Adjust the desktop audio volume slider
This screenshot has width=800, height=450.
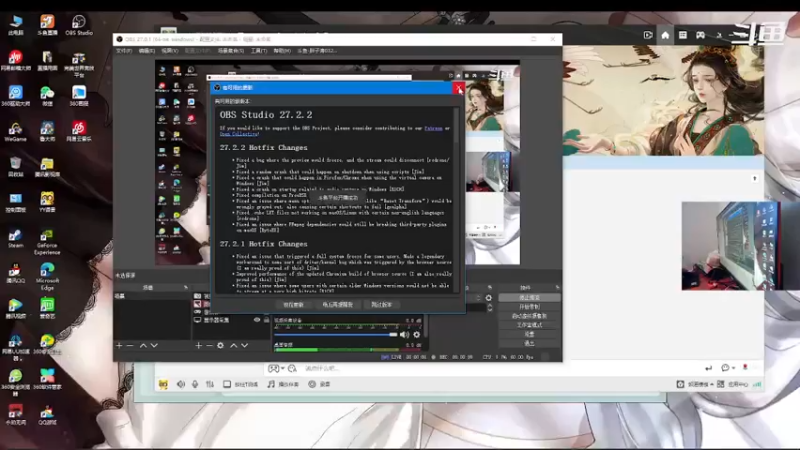[x=336, y=335]
